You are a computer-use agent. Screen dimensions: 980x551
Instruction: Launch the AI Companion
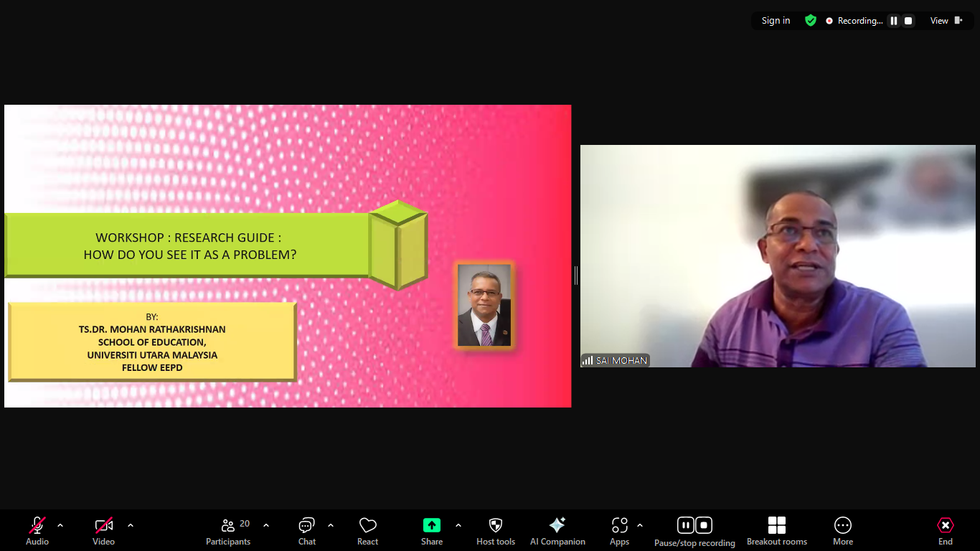pos(557,526)
